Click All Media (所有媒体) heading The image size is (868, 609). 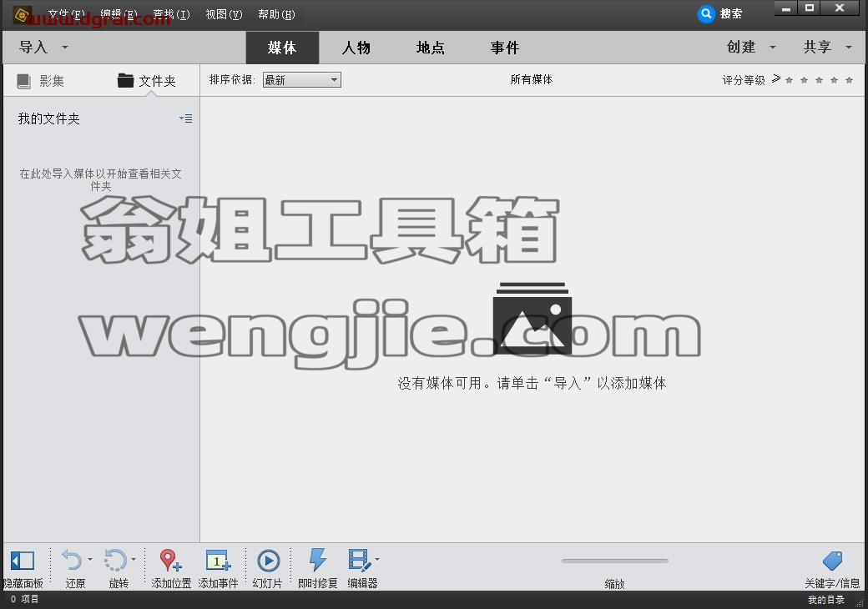click(532, 79)
